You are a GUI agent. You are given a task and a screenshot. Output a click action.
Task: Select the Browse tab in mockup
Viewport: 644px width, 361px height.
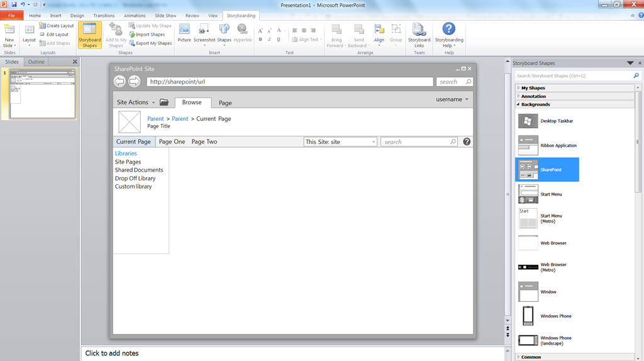(192, 103)
